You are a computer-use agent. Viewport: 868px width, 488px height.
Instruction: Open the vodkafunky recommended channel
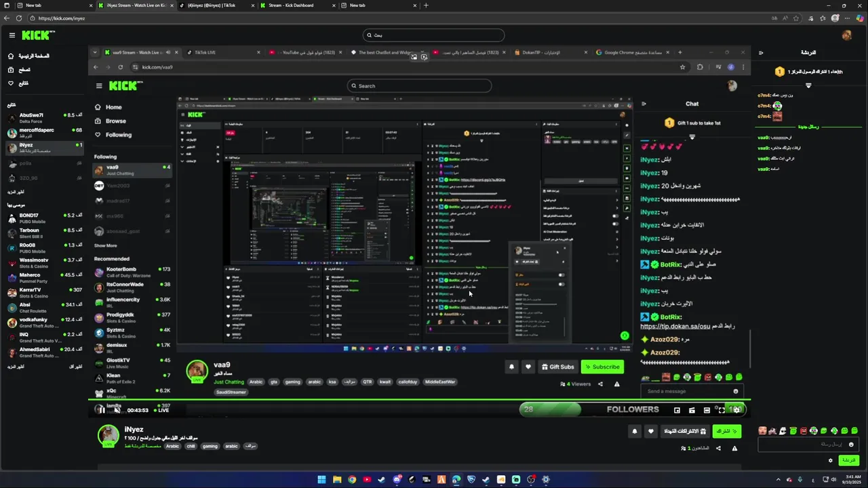coord(44,323)
